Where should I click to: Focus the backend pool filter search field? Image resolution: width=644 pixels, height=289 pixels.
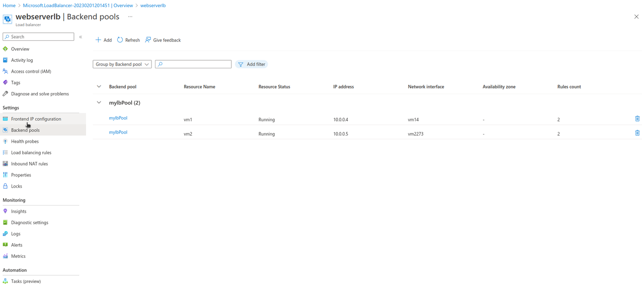(193, 64)
